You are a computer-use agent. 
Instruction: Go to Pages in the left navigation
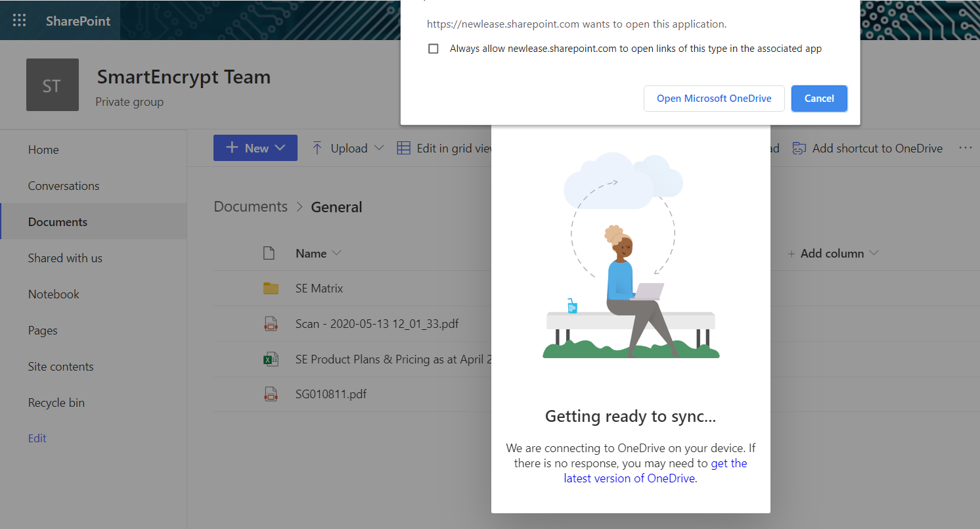43,331
